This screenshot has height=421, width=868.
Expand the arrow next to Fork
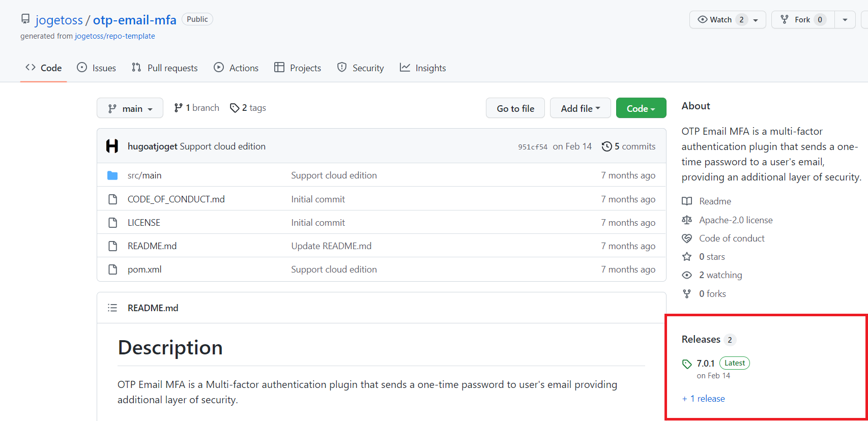pyautogui.click(x=845, y=20)
